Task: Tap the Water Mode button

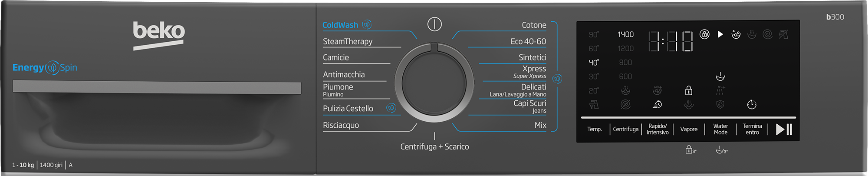Action: pyautogui.click(x=720, y=129)
